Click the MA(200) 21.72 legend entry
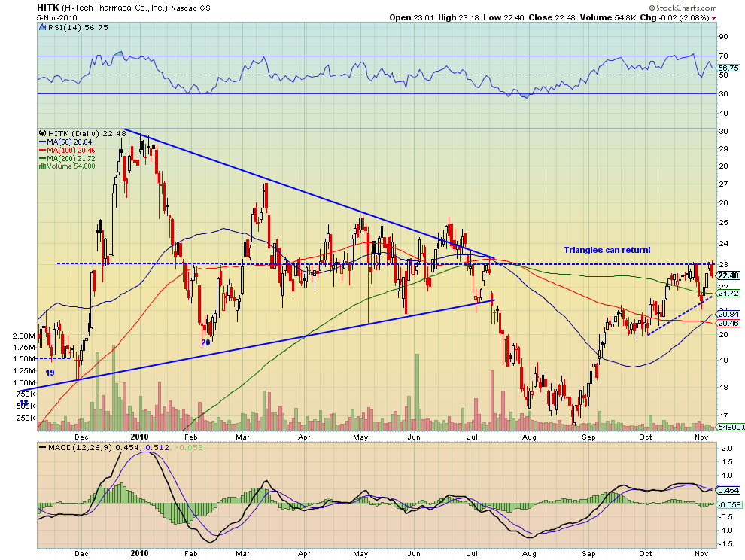Screen dimensions: 745x560 click(x=67, y=158)
